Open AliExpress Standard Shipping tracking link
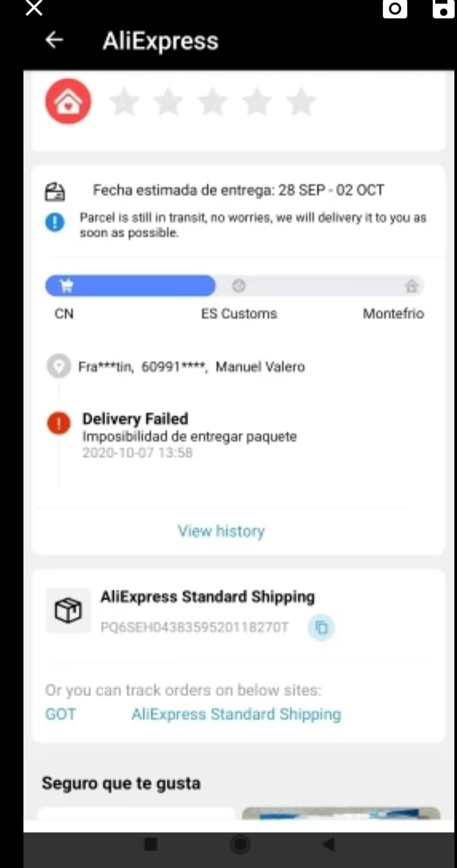457x868 pixels. point(236,714)
